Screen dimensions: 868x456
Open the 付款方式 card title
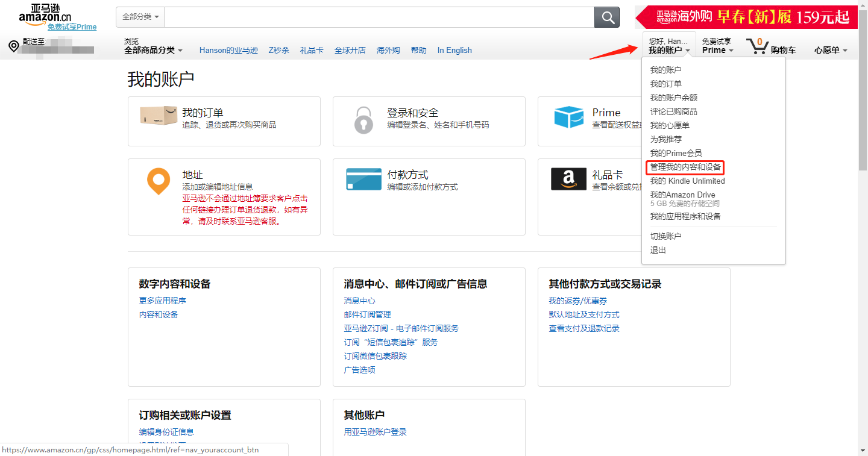(407, 175)
